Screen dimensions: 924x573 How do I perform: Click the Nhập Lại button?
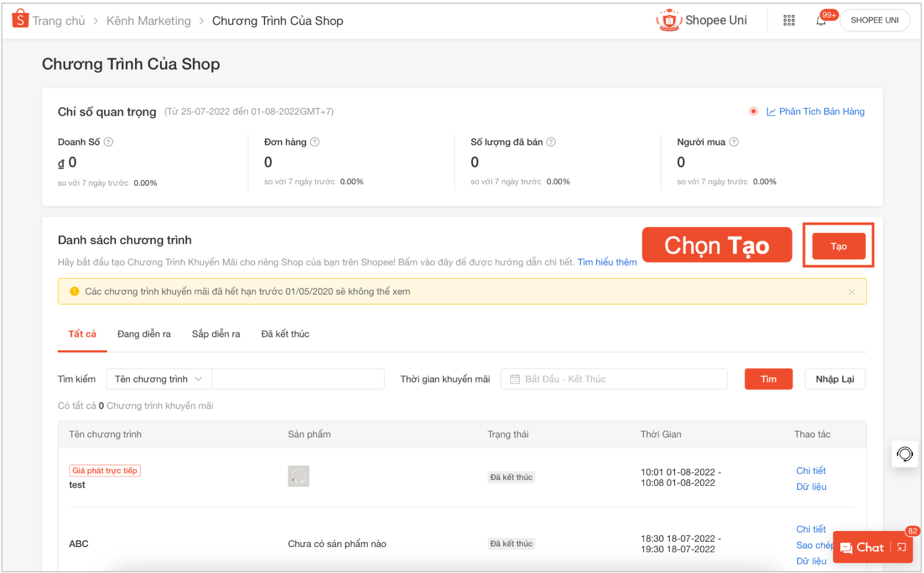click(x=834, y=379)
